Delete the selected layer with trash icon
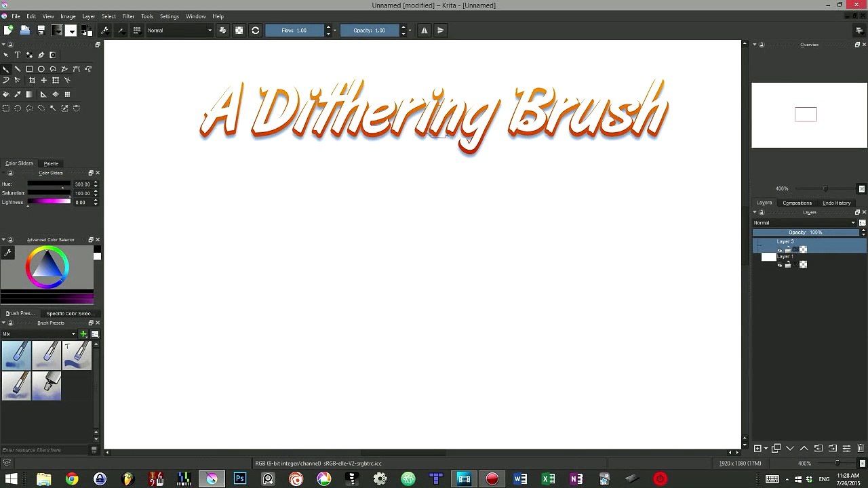 (x=861, y=448)
